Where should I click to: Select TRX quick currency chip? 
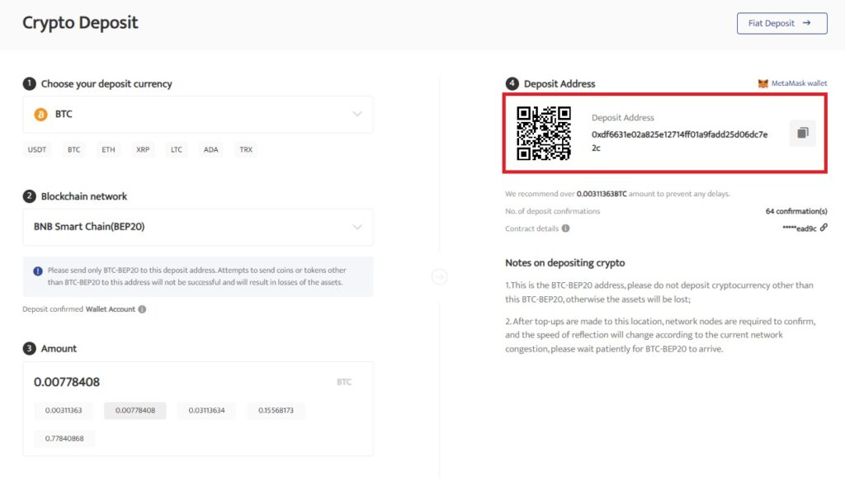pos(246,149)
